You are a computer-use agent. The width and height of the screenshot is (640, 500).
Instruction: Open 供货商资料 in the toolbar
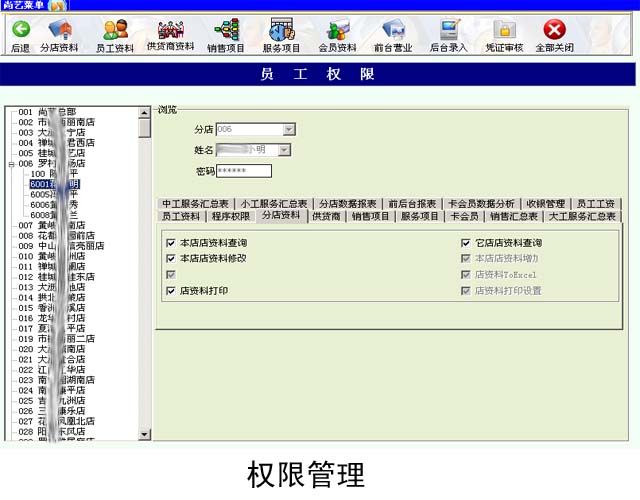coord(170,34)
